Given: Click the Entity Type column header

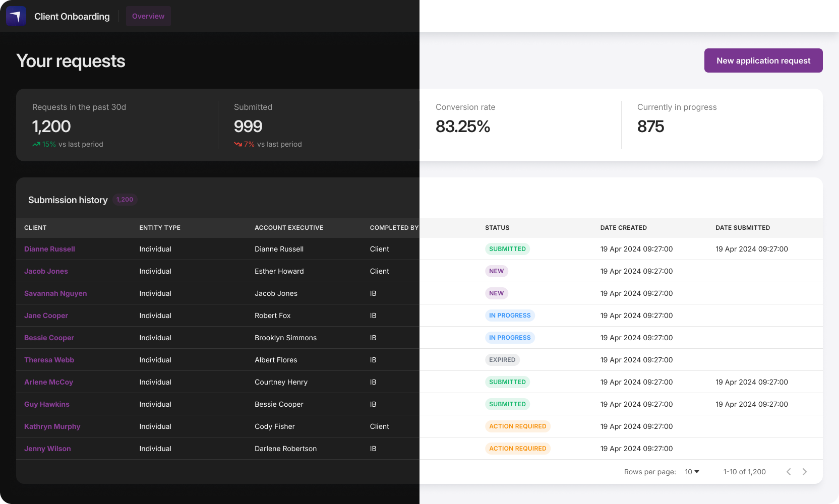Looking at the screenshot, I should 160,228.
